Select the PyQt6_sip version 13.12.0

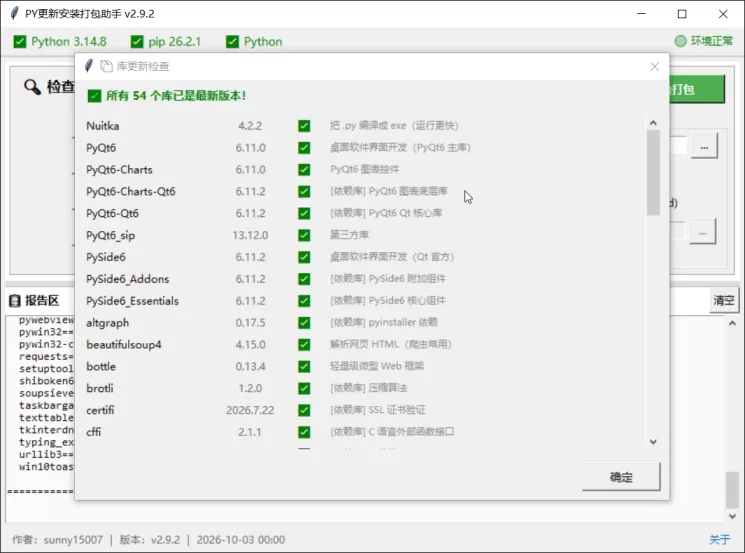(x=250, y=235)
